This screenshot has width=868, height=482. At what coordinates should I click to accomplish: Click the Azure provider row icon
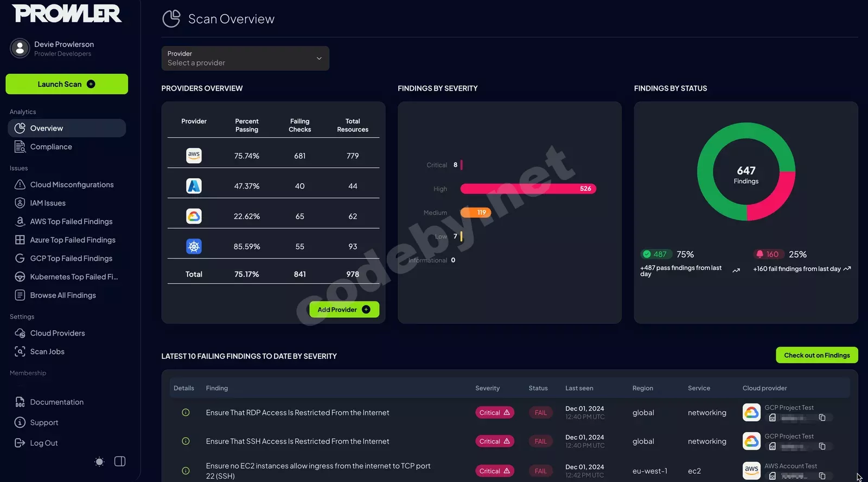tap(194, 186)
